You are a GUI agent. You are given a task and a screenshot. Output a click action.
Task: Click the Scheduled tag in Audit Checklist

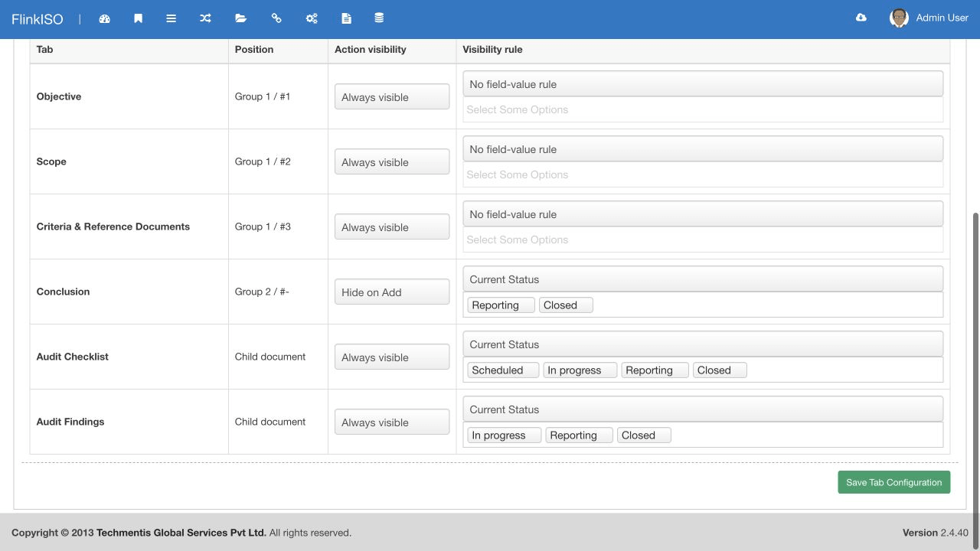[x=503, y=370]
